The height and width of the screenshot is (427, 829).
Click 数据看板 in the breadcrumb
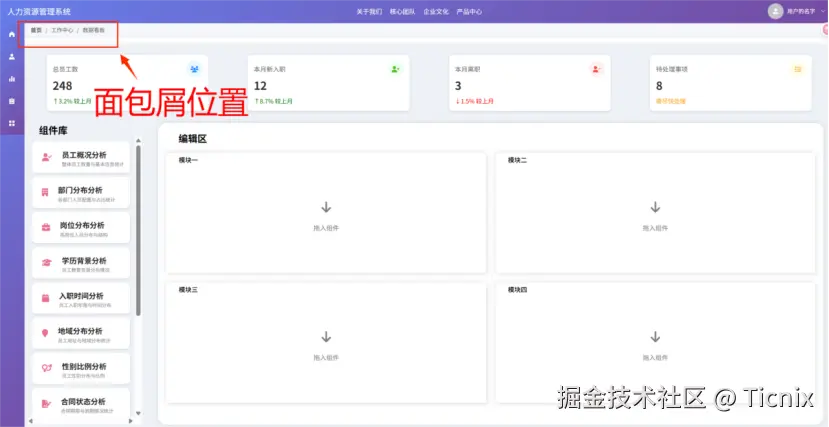94,31
